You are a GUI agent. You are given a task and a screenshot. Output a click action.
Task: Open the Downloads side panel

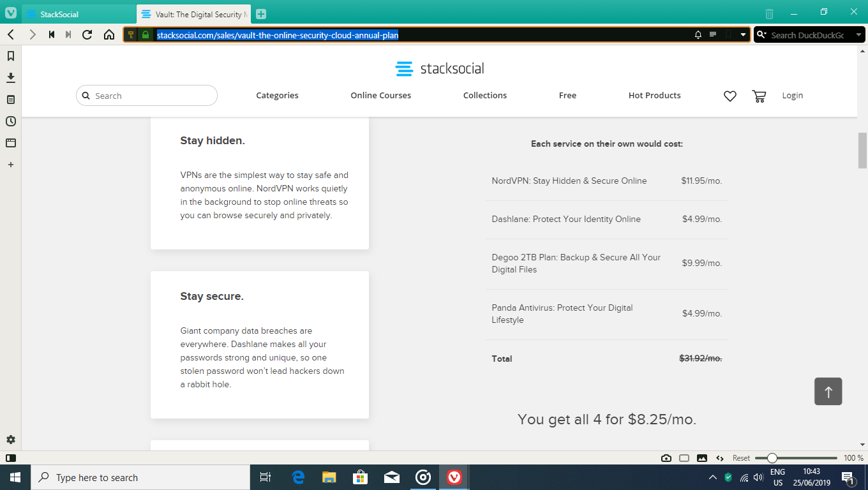[x=11, y=78]
